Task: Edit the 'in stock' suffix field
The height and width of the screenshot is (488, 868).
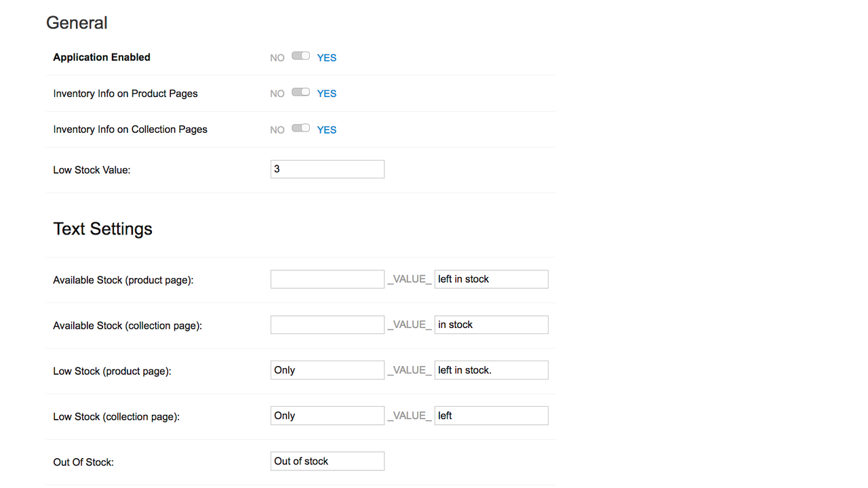Action: pos(492,325)
